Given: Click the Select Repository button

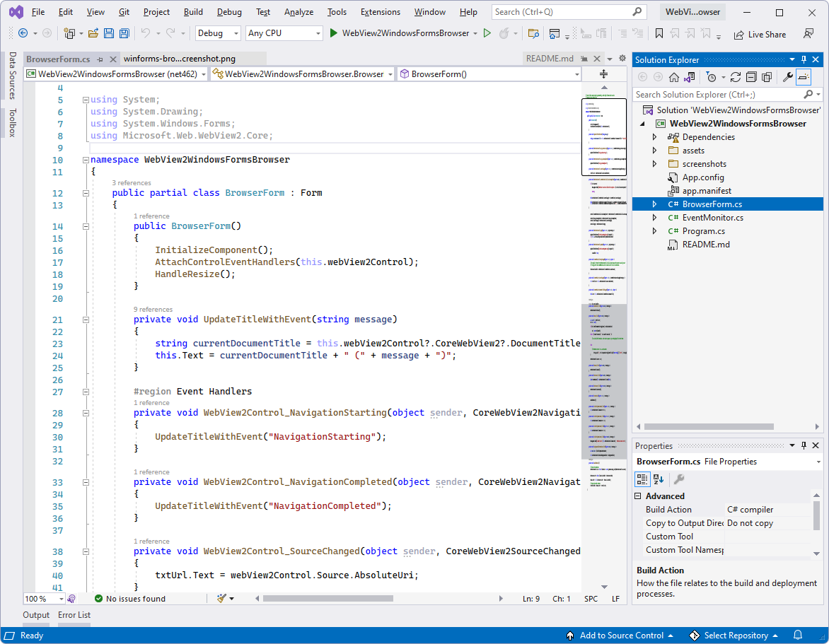Looking at the screenshot, I should point(736,635).
